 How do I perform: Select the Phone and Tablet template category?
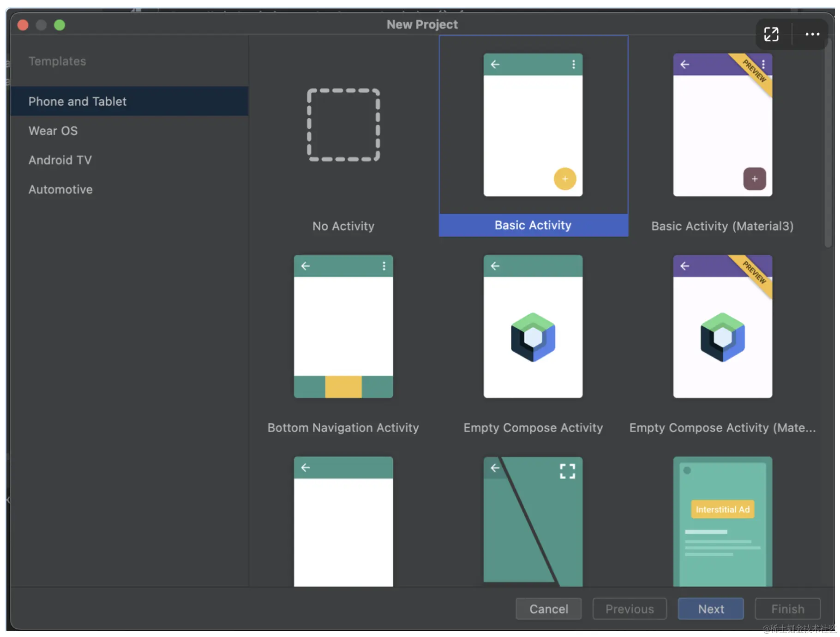point(129,101)
